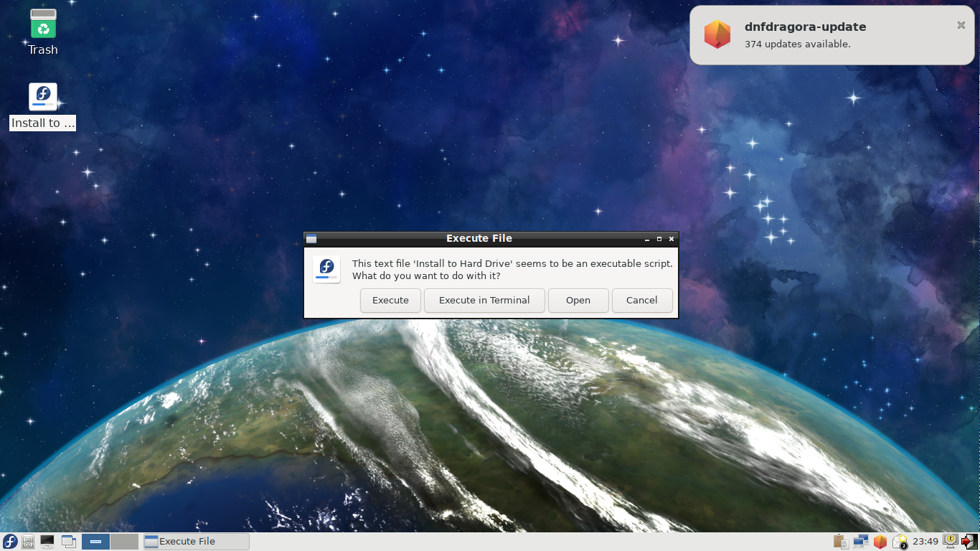980x551 pixels.
Task: Select the Trash desktop icon
Action: [43, 32]
